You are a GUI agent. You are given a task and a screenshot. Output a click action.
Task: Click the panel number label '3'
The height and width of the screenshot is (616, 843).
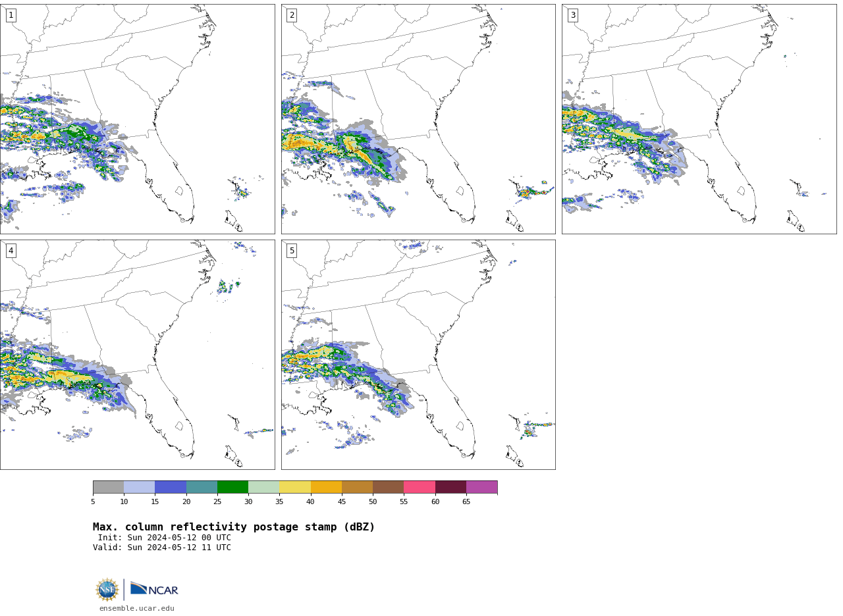pyautogui.click(x=573, y=15)
